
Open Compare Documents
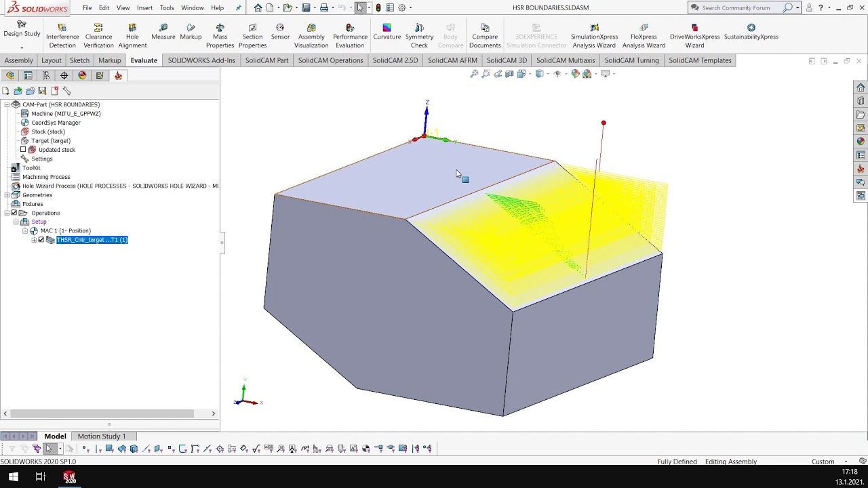click(x=485, y=36)
